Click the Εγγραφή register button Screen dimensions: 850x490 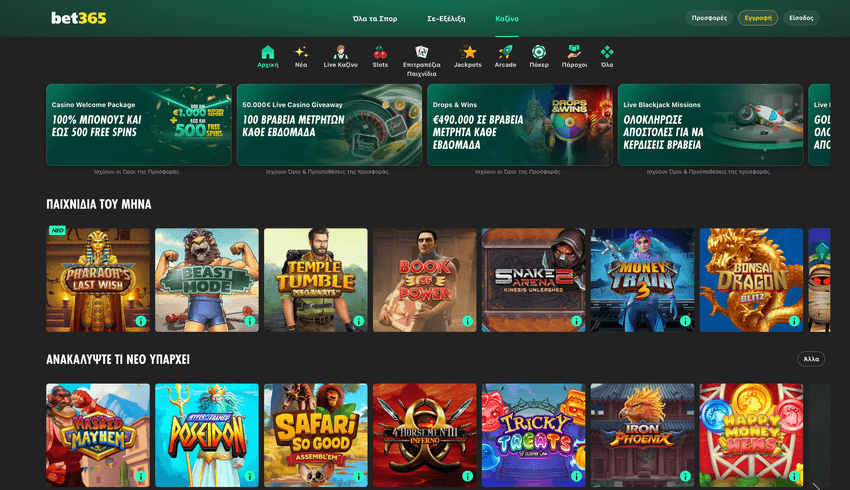(x=758, y=18)
